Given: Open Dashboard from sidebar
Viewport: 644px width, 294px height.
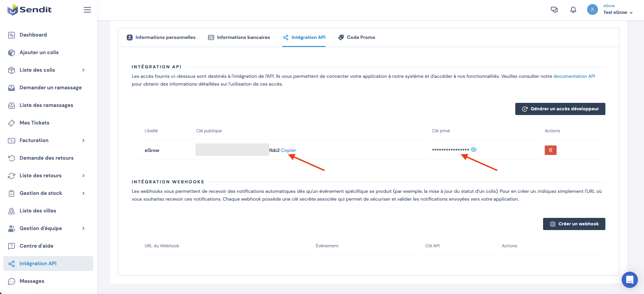Looking at the screenshot, I should [x=33, y=35].
